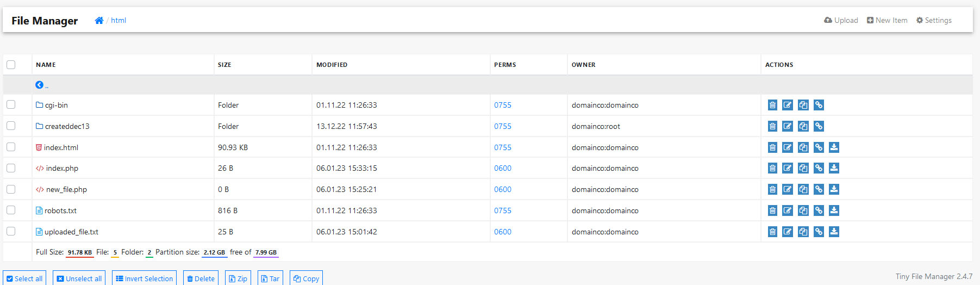Viewport: 980px width, 285px height.
Task: Open Settings in the top bar
Action: [934, 20]
